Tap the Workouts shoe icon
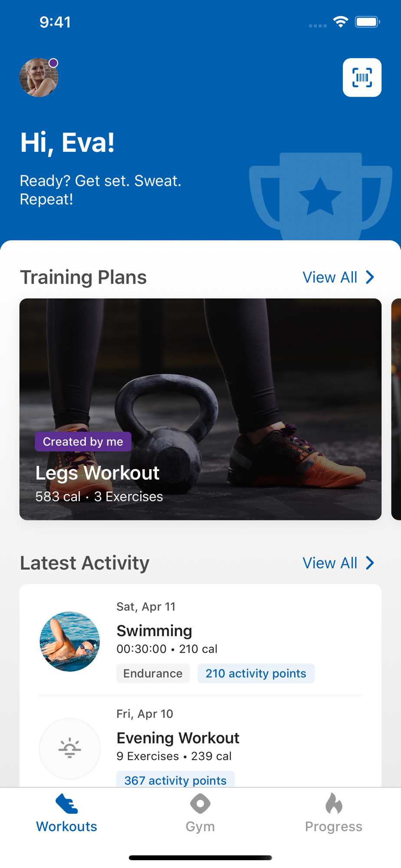 pyautogui.click(x=67, y=804)
